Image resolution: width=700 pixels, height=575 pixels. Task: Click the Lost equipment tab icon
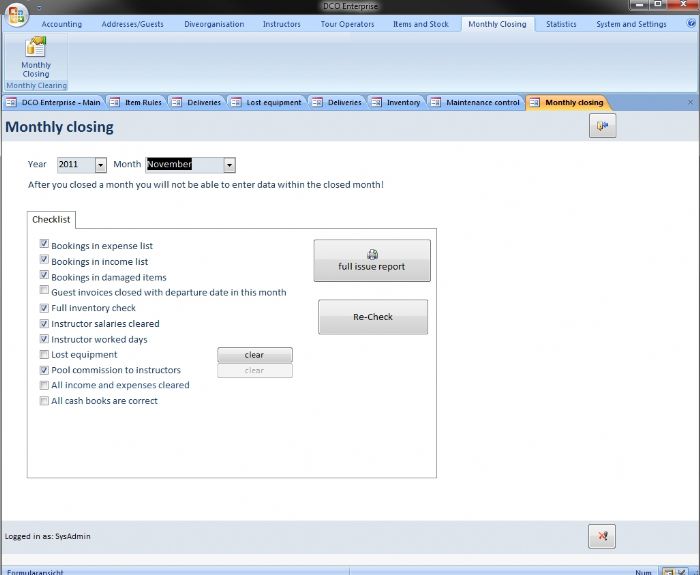click(x=235, y=102)
